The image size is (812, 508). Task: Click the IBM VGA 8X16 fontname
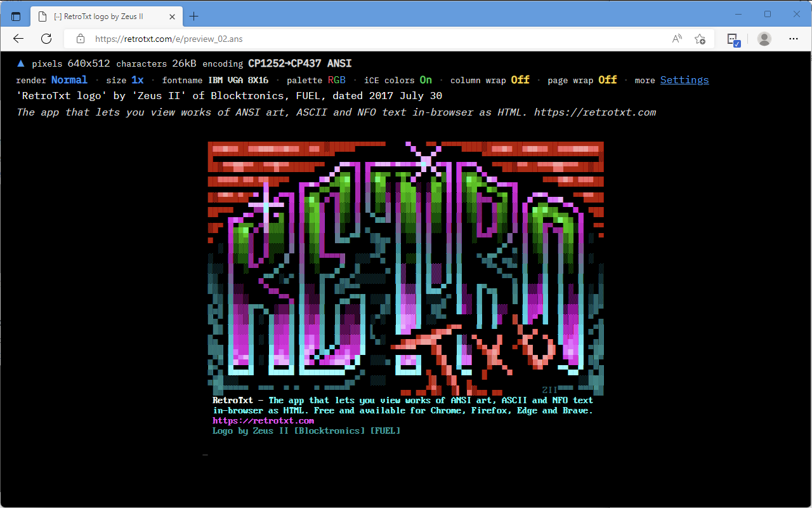(239, 80)
